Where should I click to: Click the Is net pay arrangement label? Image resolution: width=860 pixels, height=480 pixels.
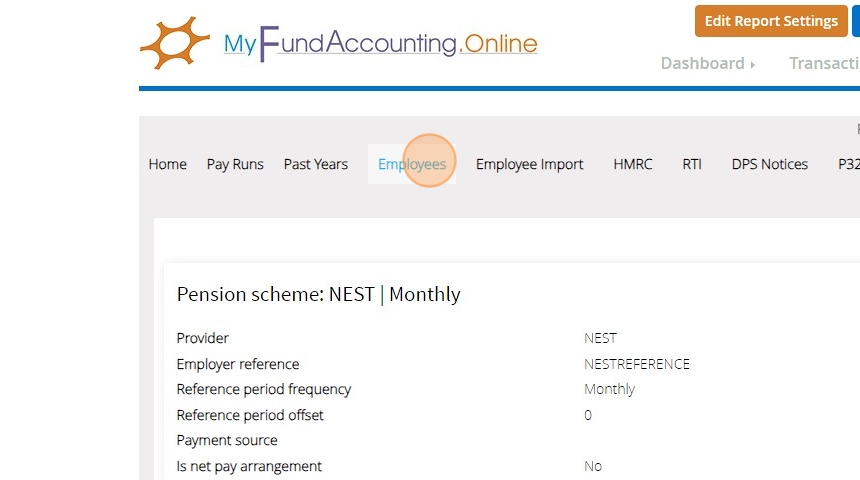249,466
